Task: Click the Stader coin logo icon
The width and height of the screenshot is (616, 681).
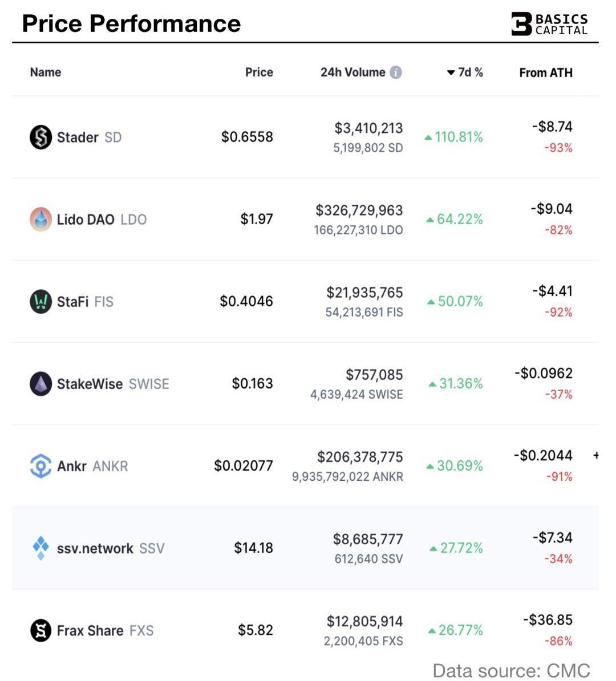Action: [x=40, y=137]
